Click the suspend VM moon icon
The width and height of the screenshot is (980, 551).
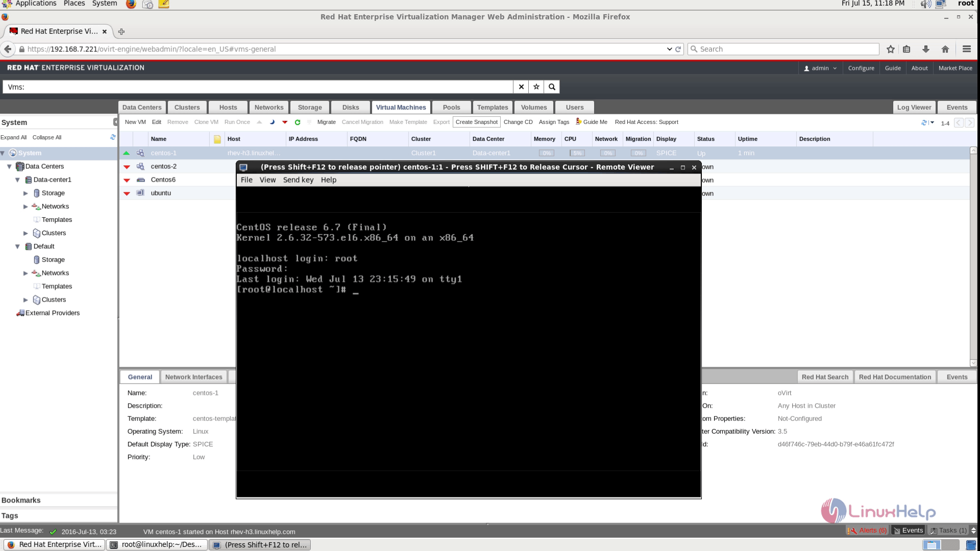[x=272, y=122]
